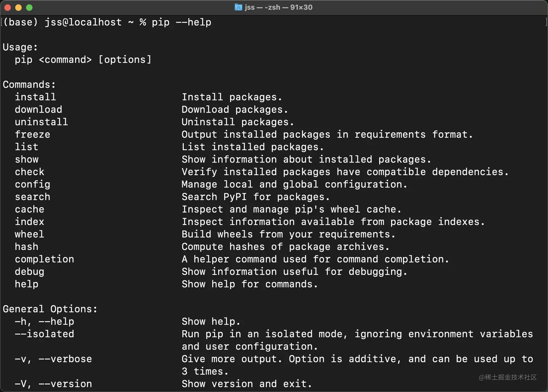Click the 'completion' command text

44,259
